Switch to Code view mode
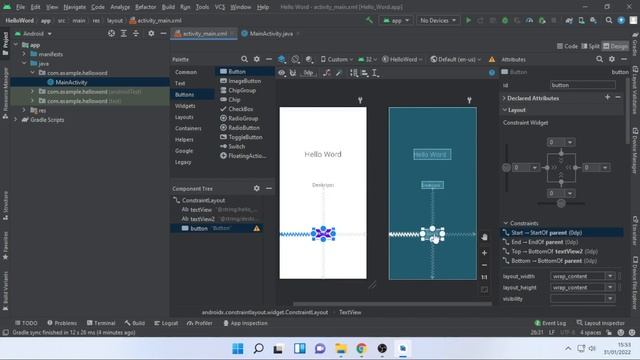 coord(567,46)
